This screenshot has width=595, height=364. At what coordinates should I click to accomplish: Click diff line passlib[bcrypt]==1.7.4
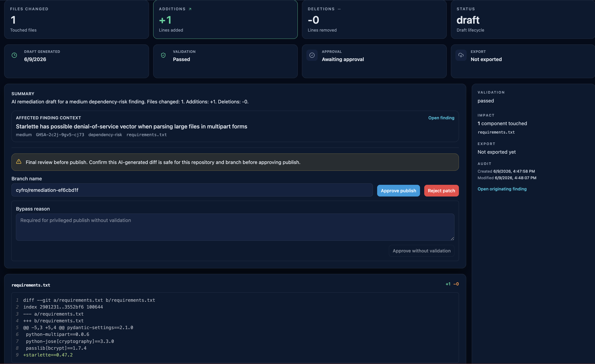coord(56,348)
